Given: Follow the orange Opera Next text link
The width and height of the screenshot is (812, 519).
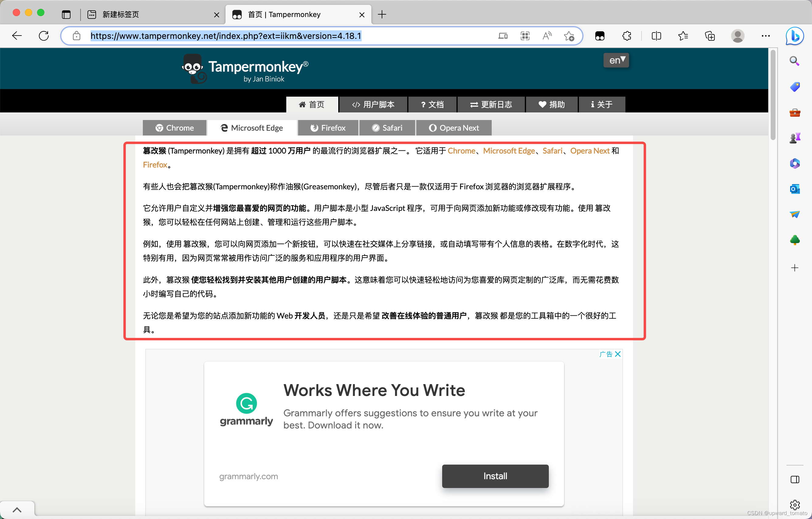Looking at the screenshot, I should click(590, 151).
